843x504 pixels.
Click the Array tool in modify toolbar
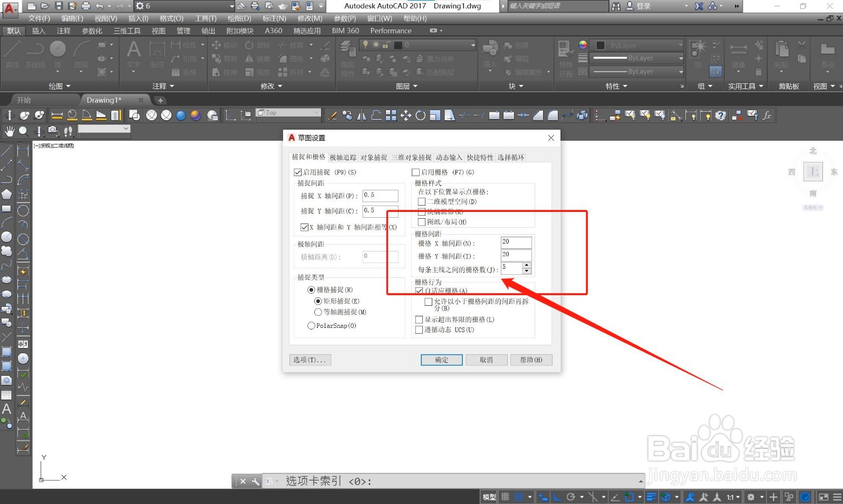391,115
